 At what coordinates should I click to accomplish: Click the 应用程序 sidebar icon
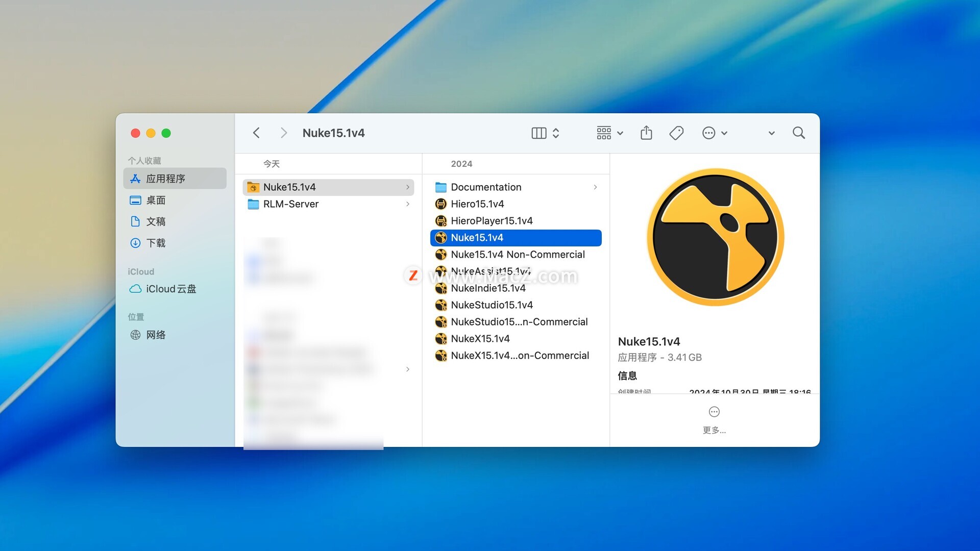[135, 179]
